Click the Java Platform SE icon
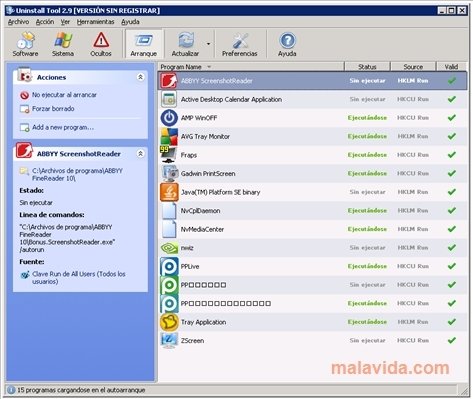Viewport: 473px width, 399px height. pyautogui.click(x=169, y=192)
